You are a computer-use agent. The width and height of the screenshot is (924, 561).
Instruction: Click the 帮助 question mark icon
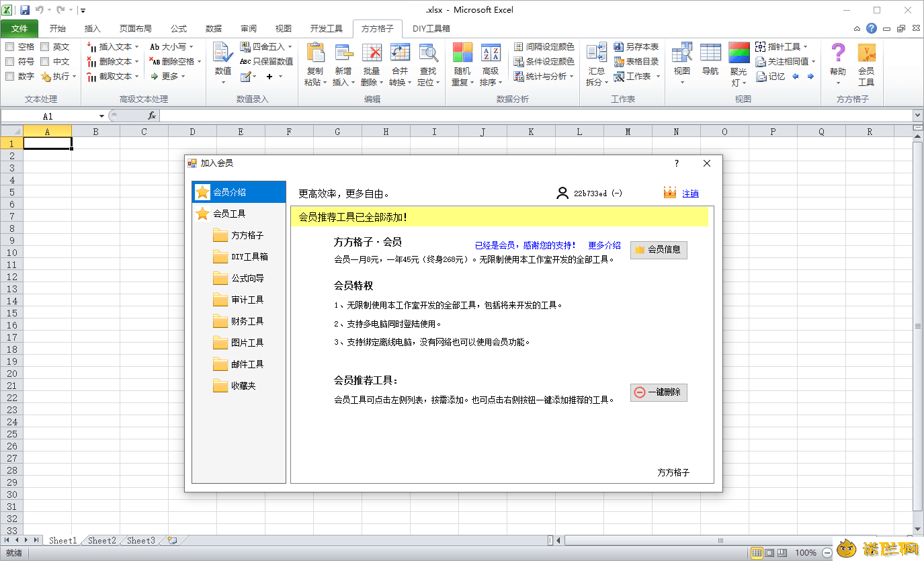click(x=838, y=53)
